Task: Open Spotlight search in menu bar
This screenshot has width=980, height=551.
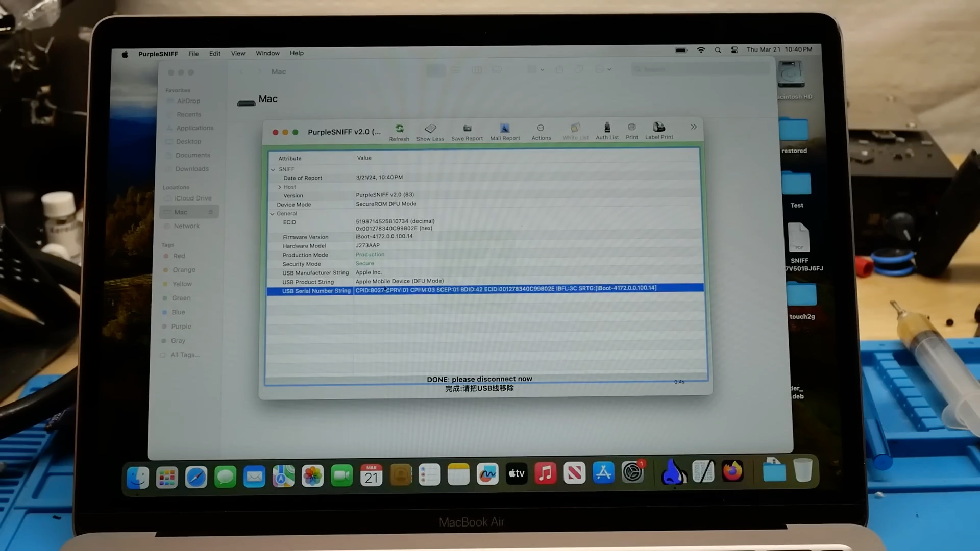Action: (x=718, y=50)
